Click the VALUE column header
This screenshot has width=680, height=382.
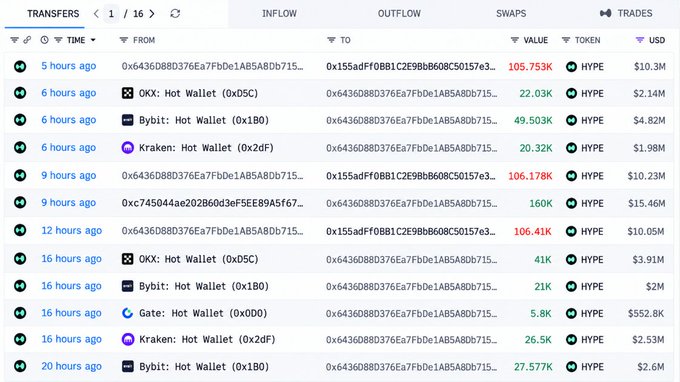pyautogui.click(x=536, y=40)
